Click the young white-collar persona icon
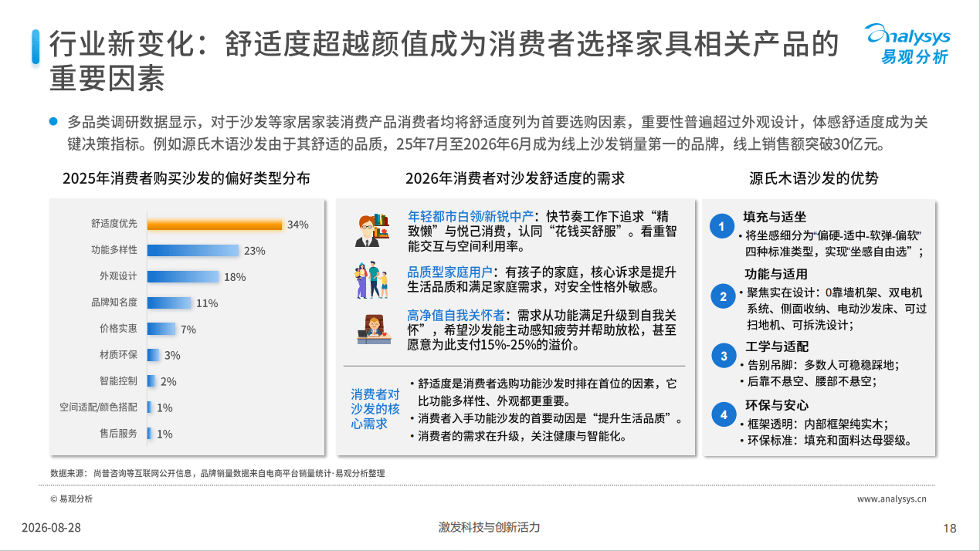The image size is (980, 551). [x=372, y=230]
